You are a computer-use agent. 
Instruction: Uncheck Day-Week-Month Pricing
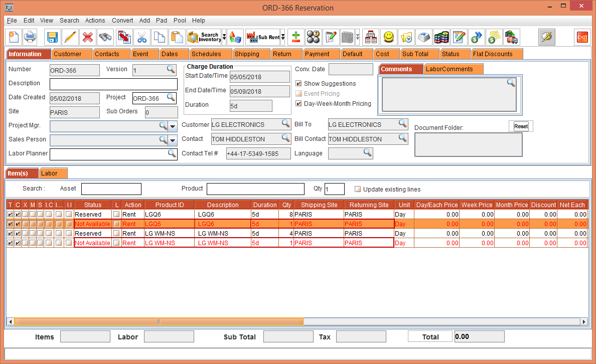pyautogui.click(x=299, y=104)
